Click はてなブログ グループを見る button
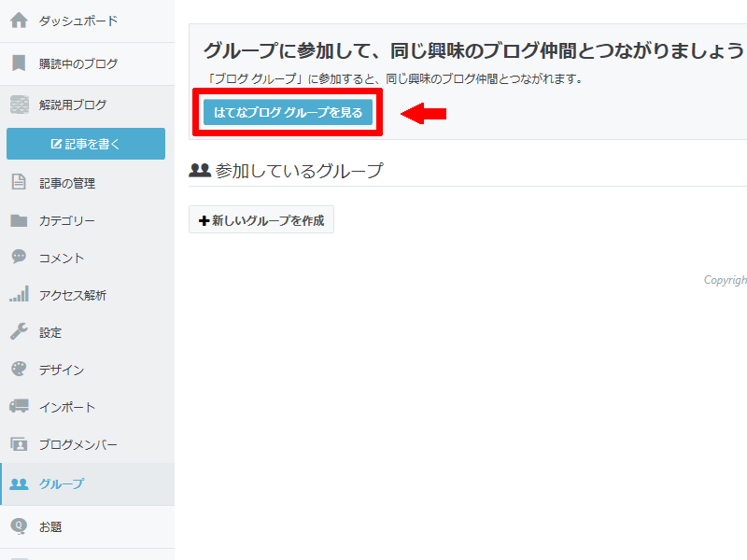Viewport: 747px width, 560px height. pos(288,112)
